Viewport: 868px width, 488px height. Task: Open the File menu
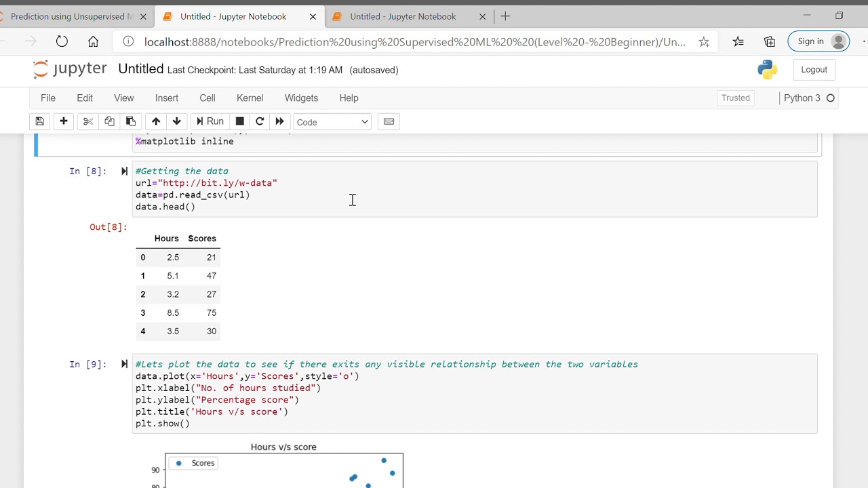pyautogui.click(x=48, y=98)
